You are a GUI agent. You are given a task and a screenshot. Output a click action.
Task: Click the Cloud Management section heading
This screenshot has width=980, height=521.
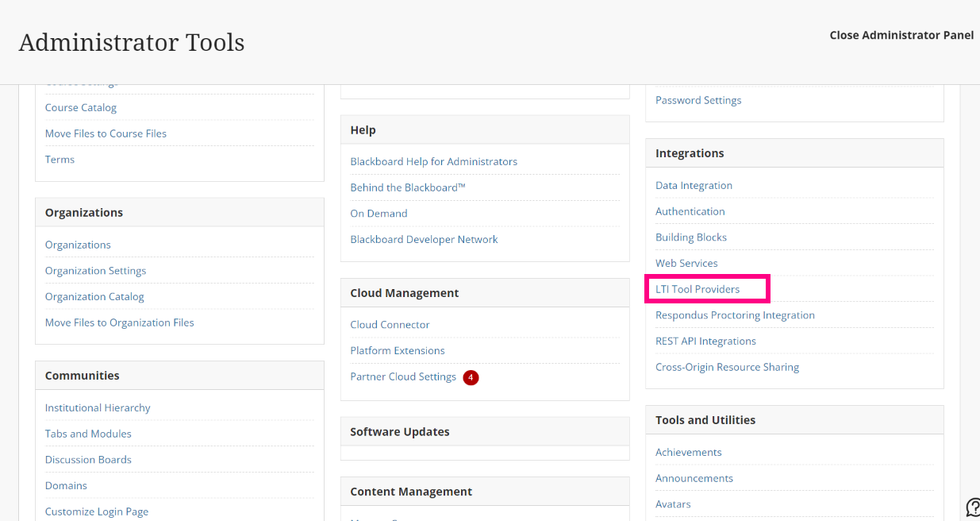coord(405,293)
